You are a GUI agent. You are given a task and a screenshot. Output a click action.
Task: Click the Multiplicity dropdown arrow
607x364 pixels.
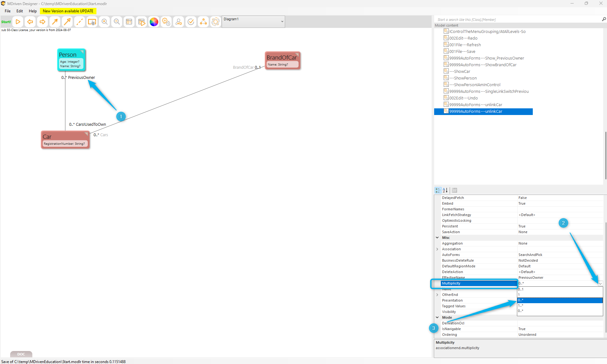click(600, 284)
